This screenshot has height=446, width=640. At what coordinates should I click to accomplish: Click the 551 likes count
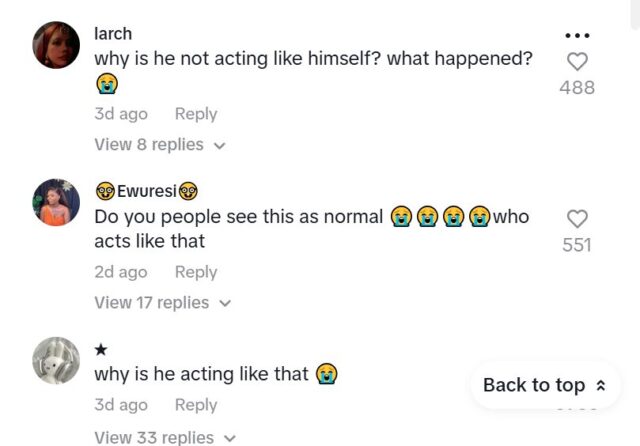(x=577, y=245)
